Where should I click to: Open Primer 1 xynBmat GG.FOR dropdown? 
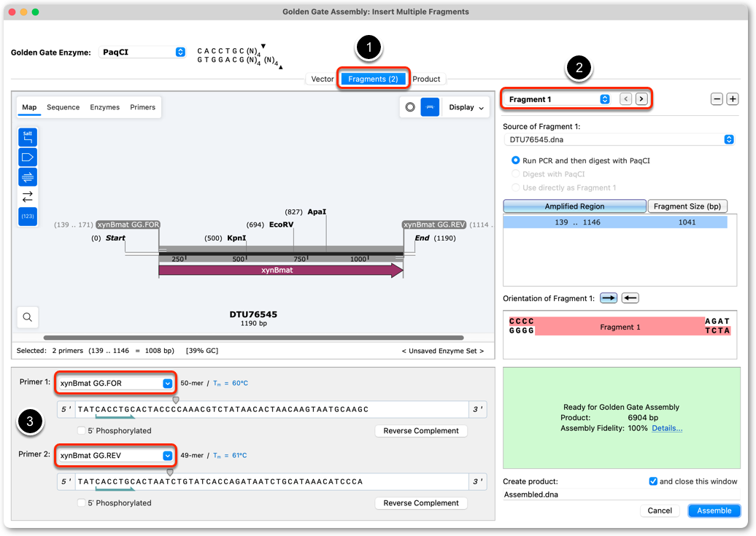[115, 383]
